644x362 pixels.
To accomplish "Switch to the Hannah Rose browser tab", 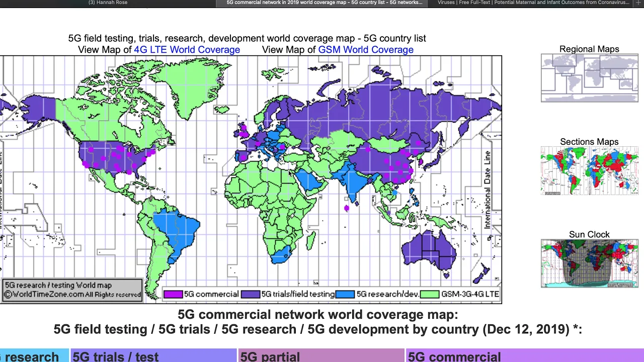I will point(108,3).
